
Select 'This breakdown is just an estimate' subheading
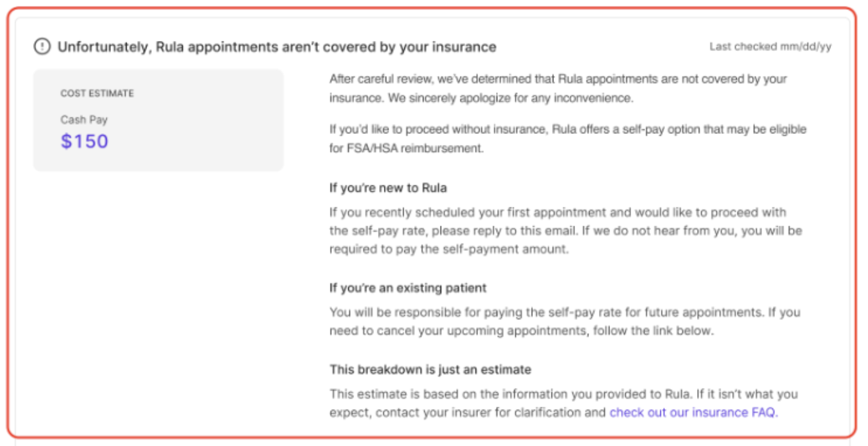pos(430,369)
